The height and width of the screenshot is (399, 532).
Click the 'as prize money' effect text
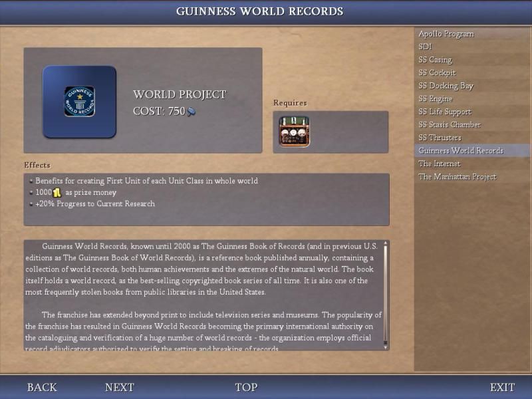coord(91,193)
